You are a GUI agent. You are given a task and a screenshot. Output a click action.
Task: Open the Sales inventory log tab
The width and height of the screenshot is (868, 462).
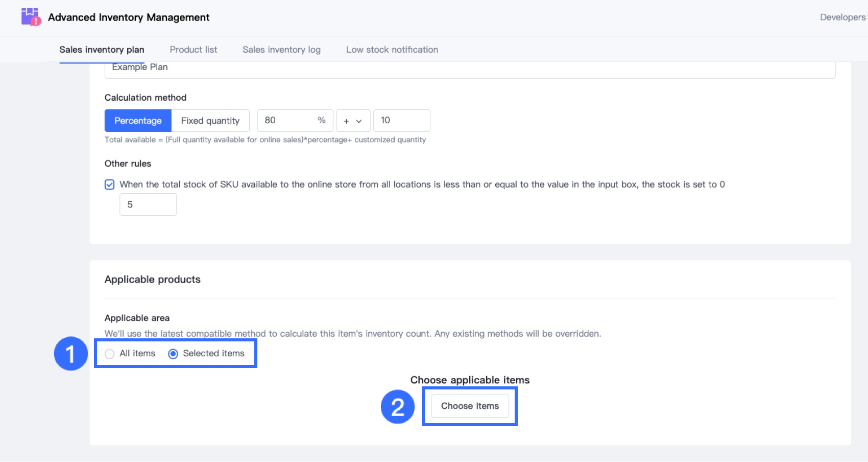[x=281, y=50]
